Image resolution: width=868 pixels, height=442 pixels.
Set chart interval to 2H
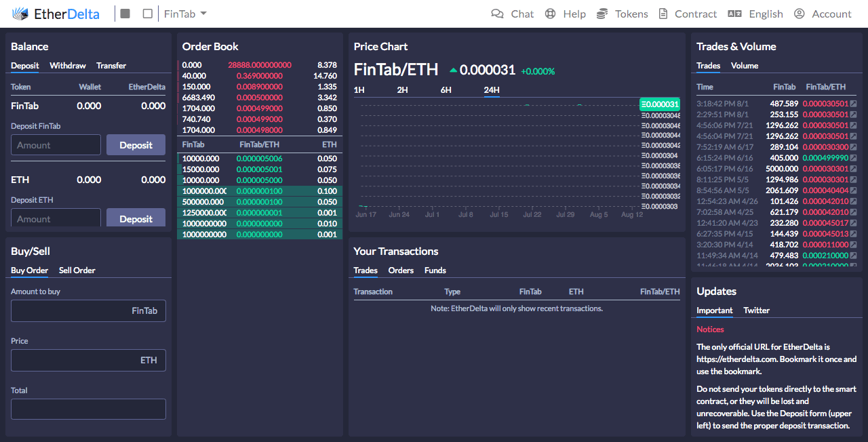click(x=403, y=90)
